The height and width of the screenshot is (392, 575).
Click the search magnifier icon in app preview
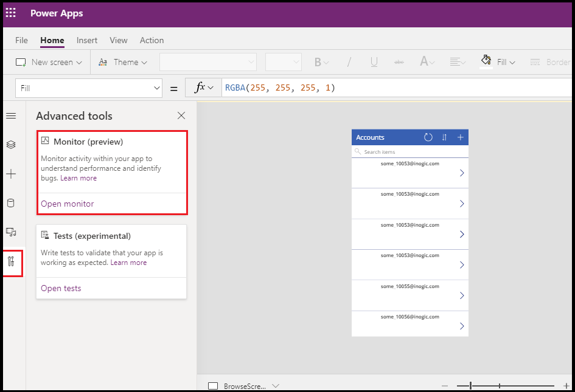358,151
